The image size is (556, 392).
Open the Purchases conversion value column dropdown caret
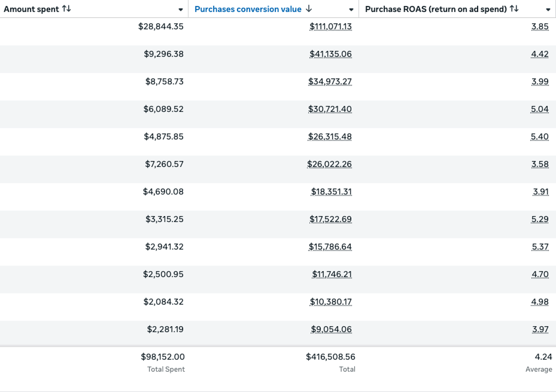(351, 10)
